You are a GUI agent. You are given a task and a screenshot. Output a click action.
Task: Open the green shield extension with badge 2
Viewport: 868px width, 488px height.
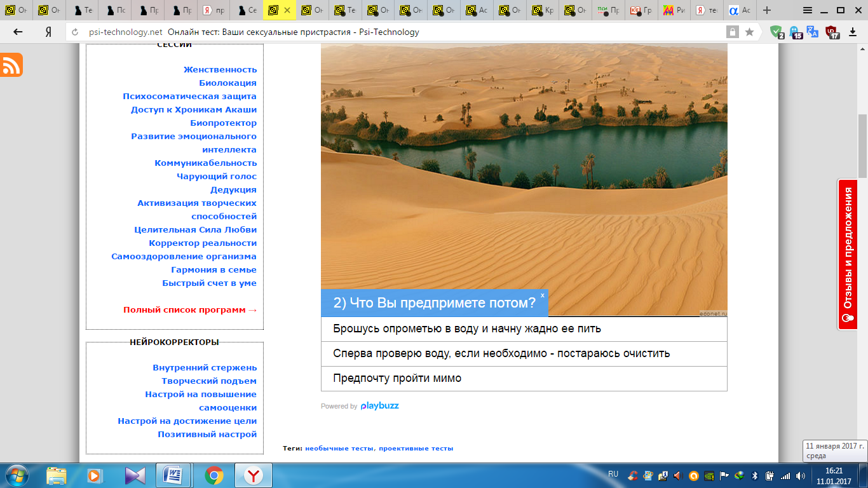click(x=777, y=32)
